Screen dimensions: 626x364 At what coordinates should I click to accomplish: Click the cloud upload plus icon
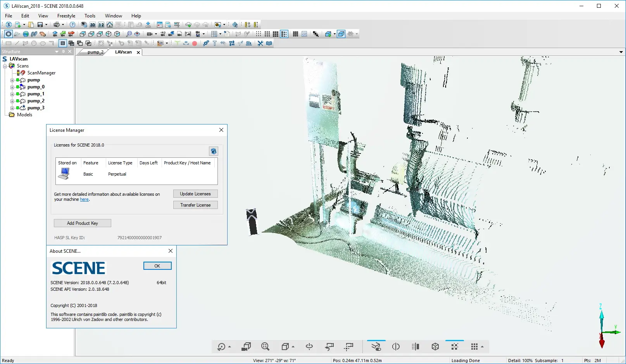coord(188,24)
